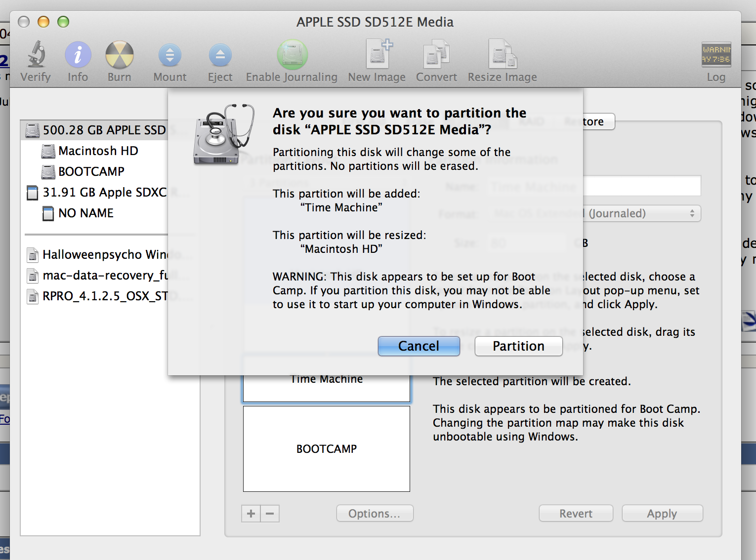Click "The selected partition will be created." text
Image resolution: width=756 pixels, height=560 pixels.
point(532,381)
